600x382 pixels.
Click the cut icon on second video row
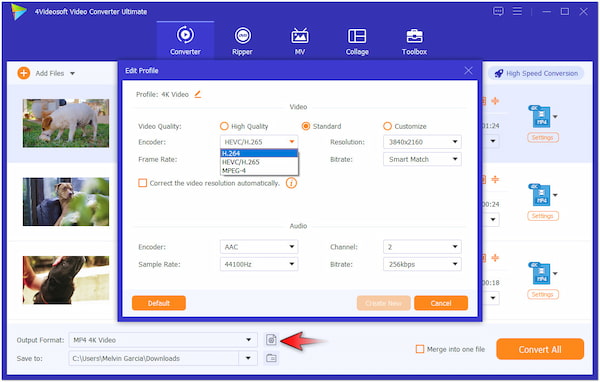tap(495, 179)
